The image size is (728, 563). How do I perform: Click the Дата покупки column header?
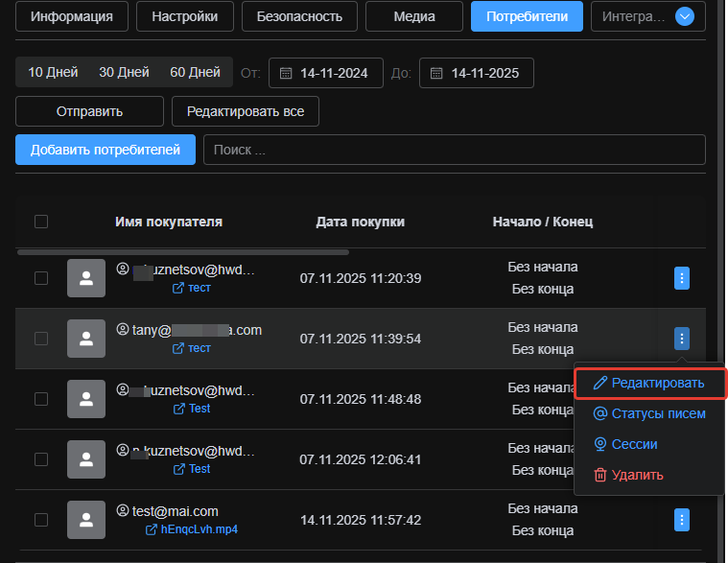(x=361, y=222)
